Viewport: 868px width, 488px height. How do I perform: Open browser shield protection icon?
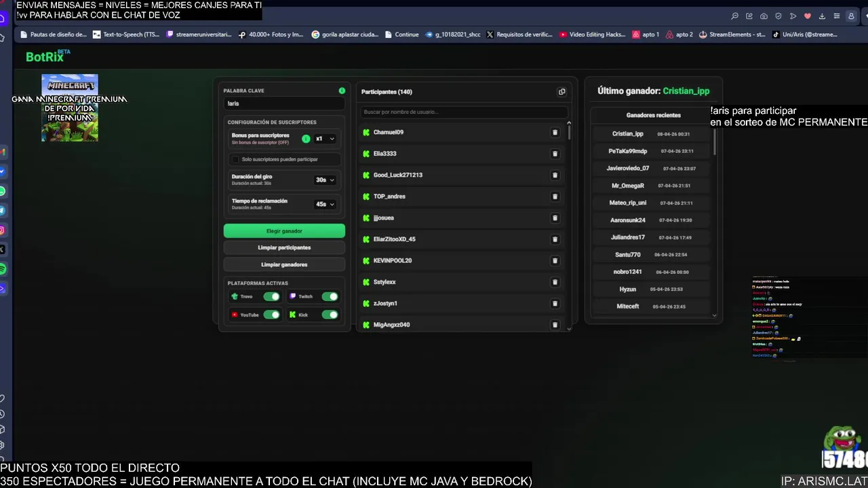[x=778, y=16]
